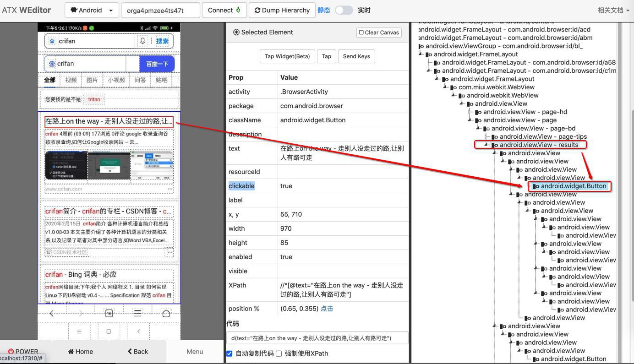
Task: Check 强制使用XPath checkbox
Action: pos(279,353)
